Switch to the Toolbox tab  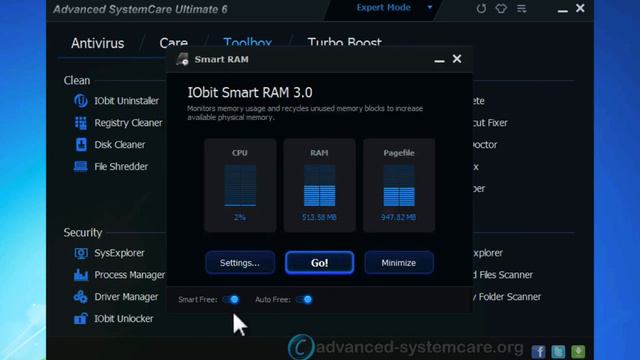(x=247, y=42)
